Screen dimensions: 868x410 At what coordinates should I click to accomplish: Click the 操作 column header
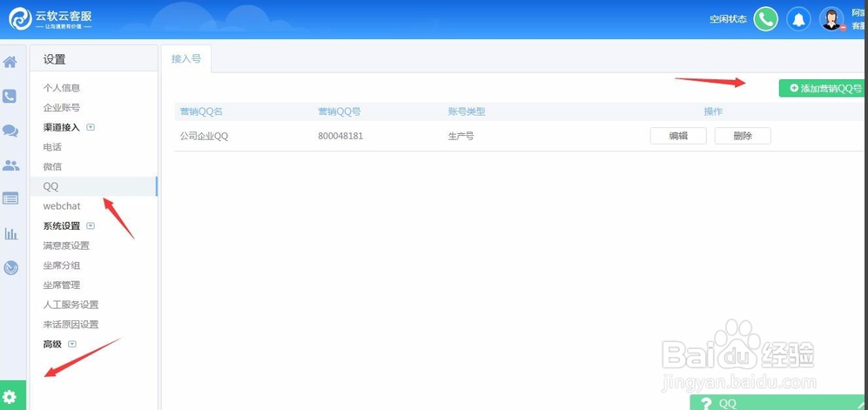coord(713,111)
